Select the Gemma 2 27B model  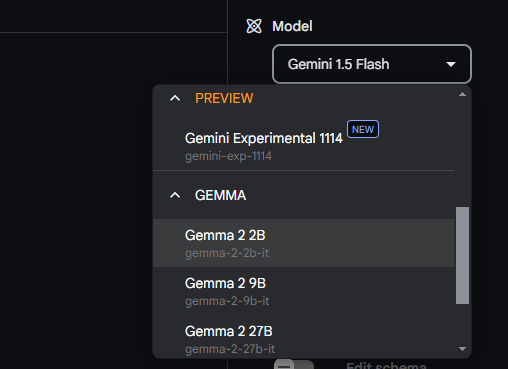click(x=303, y=339)
